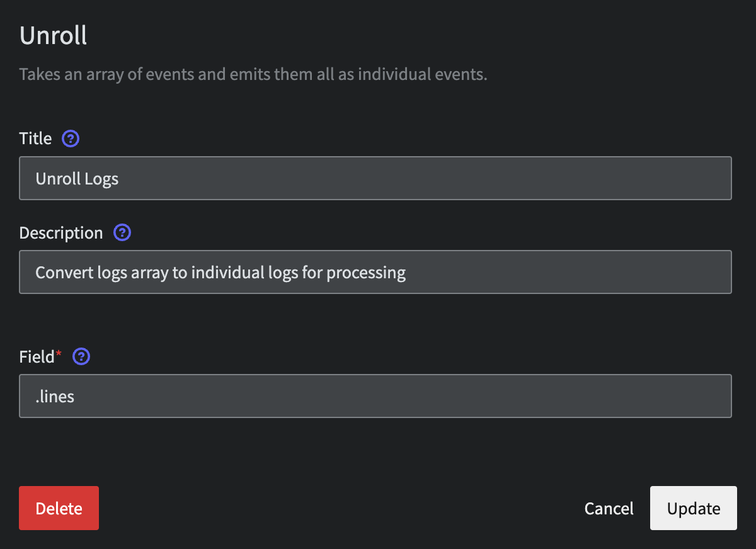The height and width of the screenshot is (549, 756).
Task: Click the question mark next to Field
Action: 82,357
